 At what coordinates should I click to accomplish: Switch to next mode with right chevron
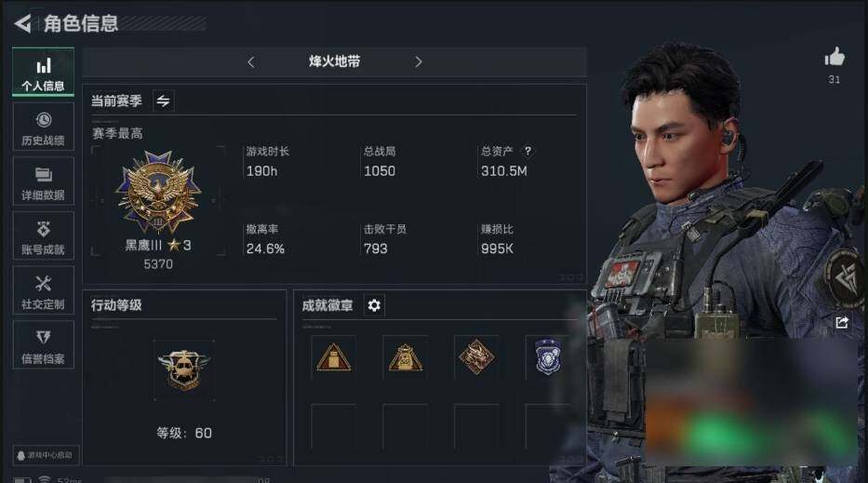(419, 62)
